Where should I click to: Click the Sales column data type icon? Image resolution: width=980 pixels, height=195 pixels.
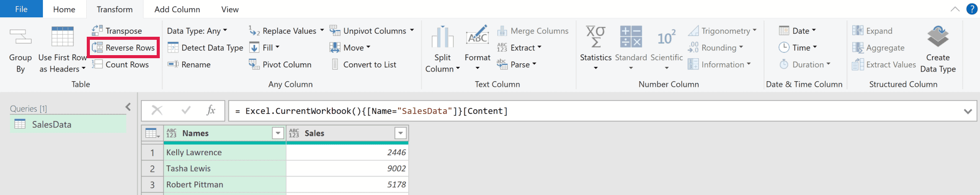click(294, 133)
